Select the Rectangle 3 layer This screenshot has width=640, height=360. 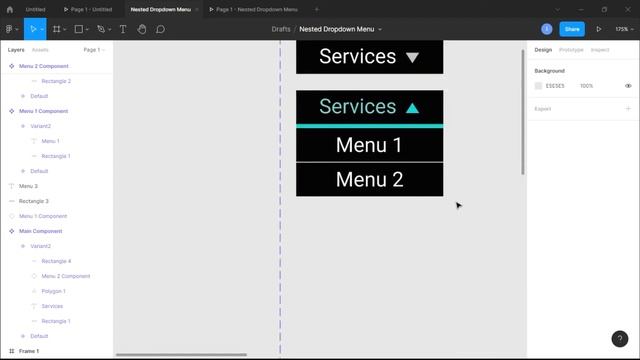[x=33, y=201]
